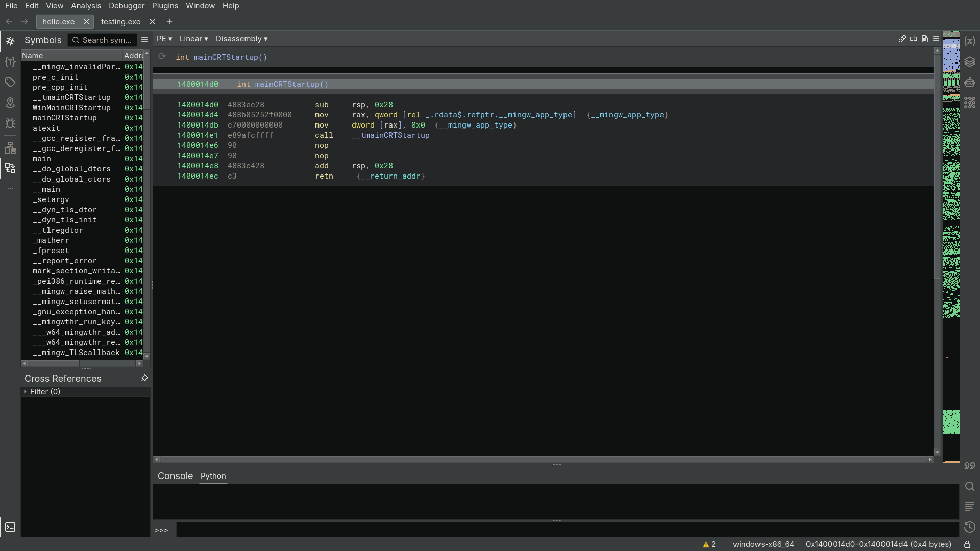
Task: Open the Tags sidebar panel
Action: pyautogui.click(x=10, y=82)
